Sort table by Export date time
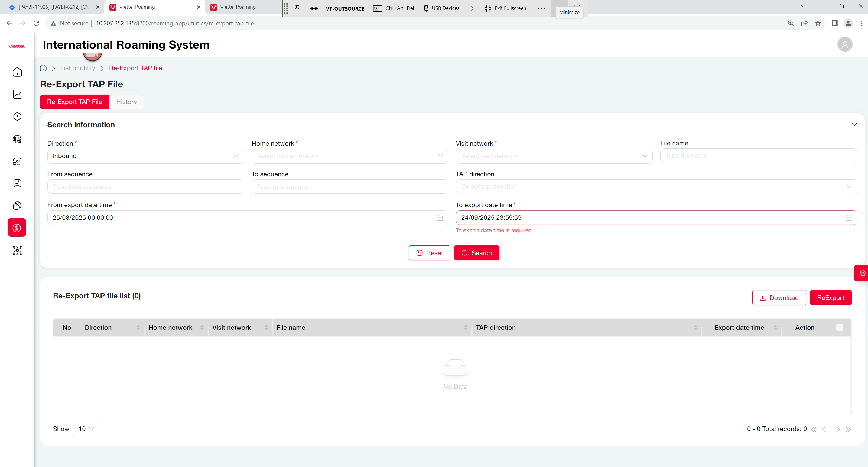Image resolution: width=868 pixels, height=467 pixels. click(x=775, y=328)
